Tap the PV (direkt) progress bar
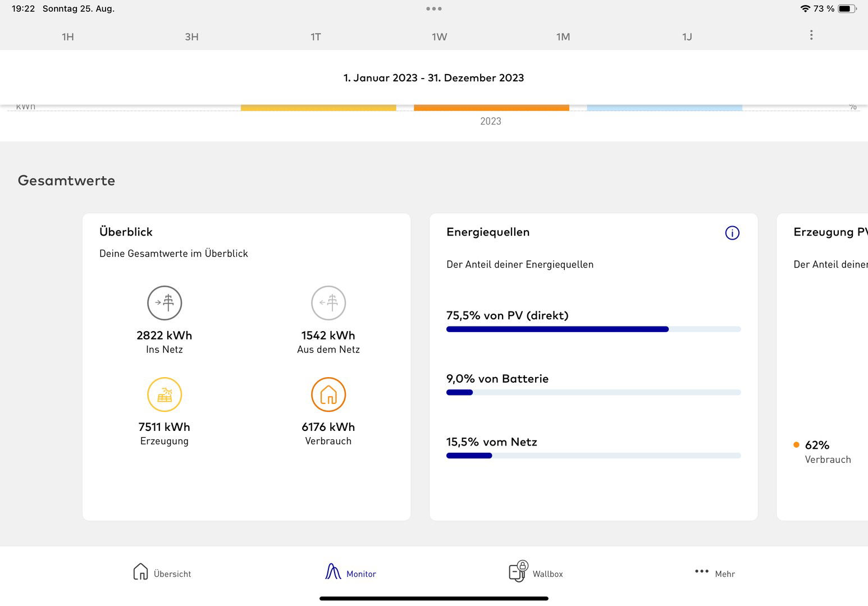The width and height of the screenshot is (868, 606). coord(593,329)
